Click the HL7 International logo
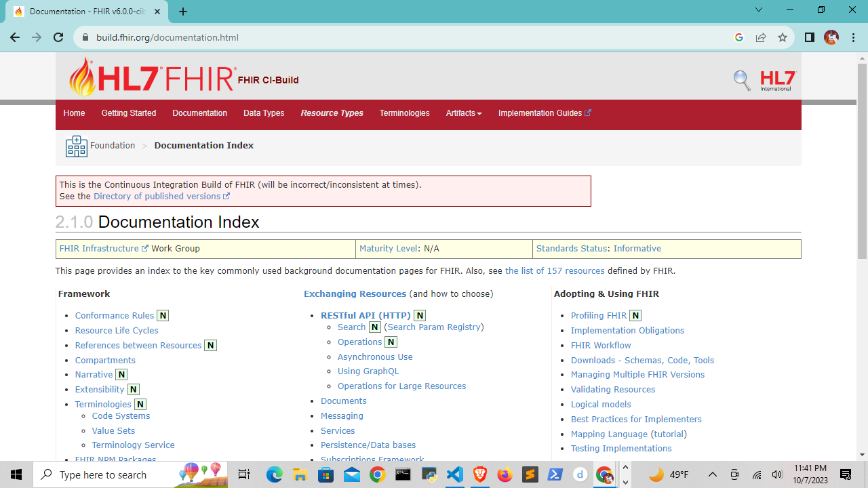The height and width of the screenshot is (488, 868). pos(778,81)
